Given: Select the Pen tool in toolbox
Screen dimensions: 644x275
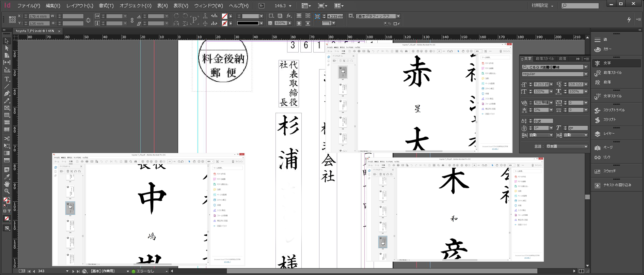Looking at the screenshot, I should [x=6, y=93].
